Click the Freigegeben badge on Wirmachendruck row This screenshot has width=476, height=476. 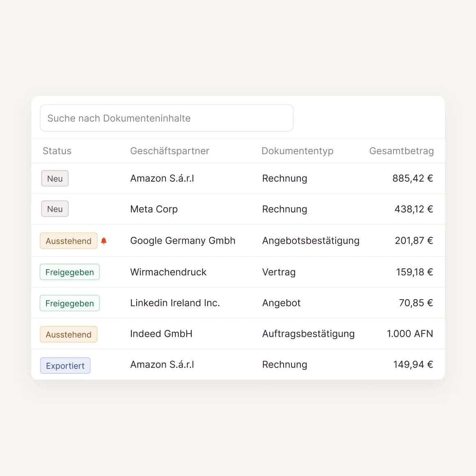tap(69, 272)
